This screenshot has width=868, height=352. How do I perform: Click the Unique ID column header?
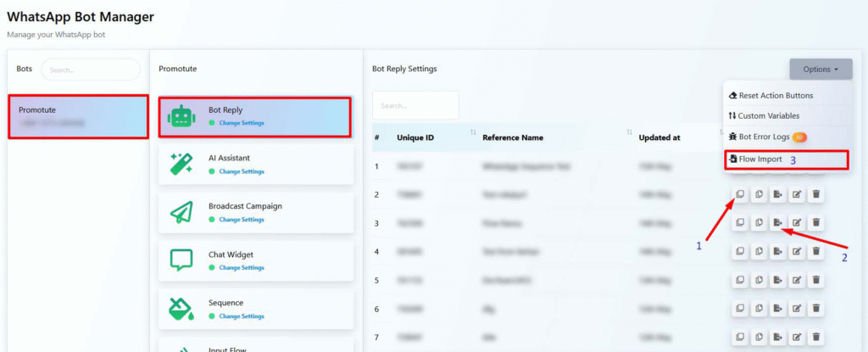pos(415,137)
